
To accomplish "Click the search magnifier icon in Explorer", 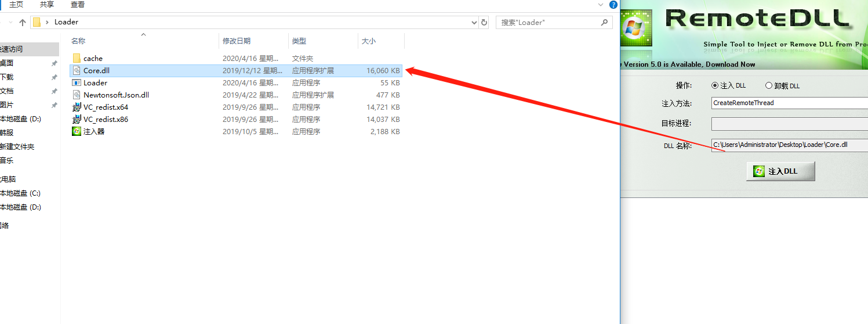I will [x=604, y=22].
